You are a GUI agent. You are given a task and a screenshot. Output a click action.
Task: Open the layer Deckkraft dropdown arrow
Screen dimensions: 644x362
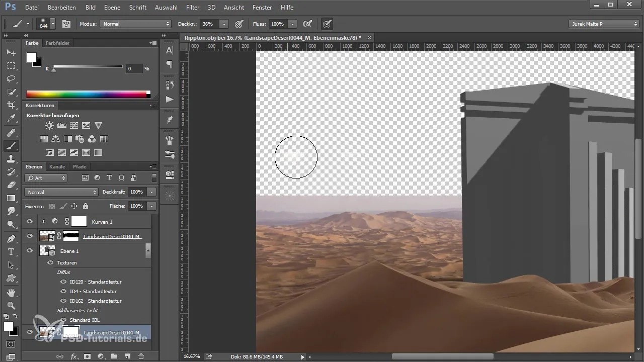point(151,192)
